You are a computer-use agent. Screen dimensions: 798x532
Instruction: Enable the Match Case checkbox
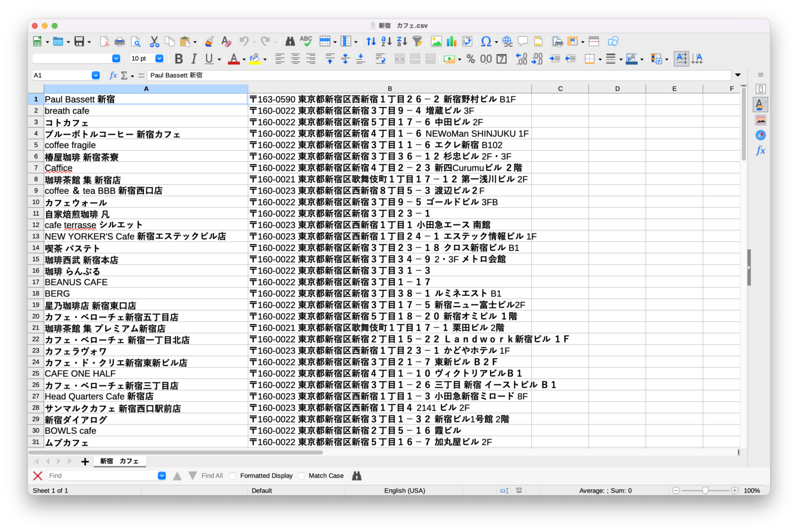tap(301, 475)
